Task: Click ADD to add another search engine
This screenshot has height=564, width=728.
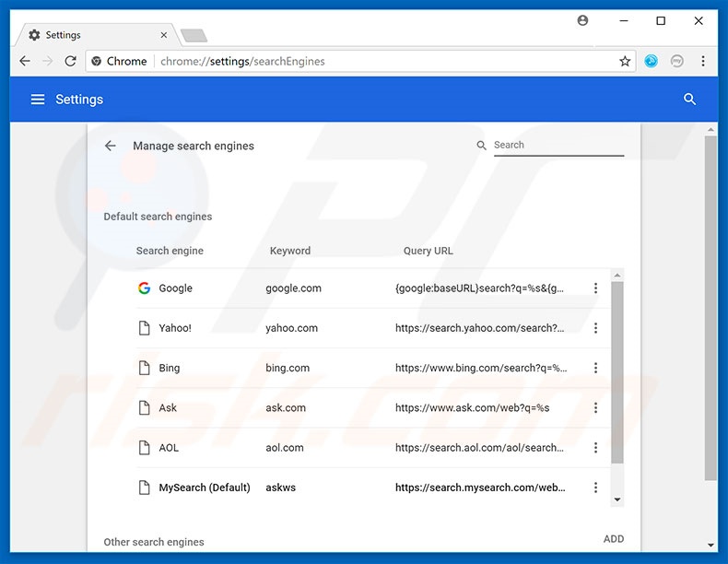Action: pyautogui.click(x=614, y=539)
